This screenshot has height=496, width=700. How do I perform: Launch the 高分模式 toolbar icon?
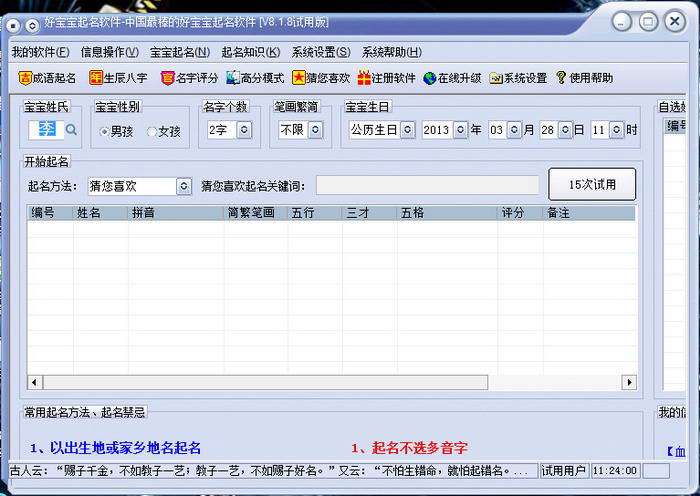pyautogui.click(x=233, y=78)
